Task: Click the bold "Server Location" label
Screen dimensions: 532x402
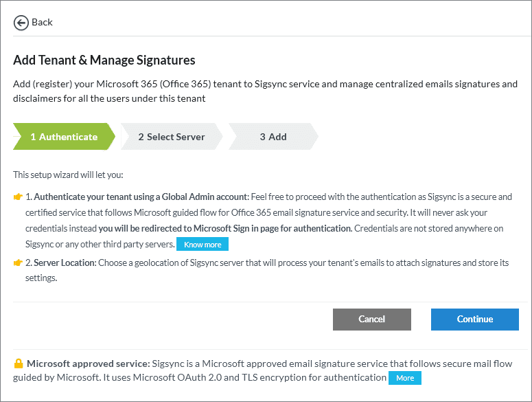Action: coord(62,263)
